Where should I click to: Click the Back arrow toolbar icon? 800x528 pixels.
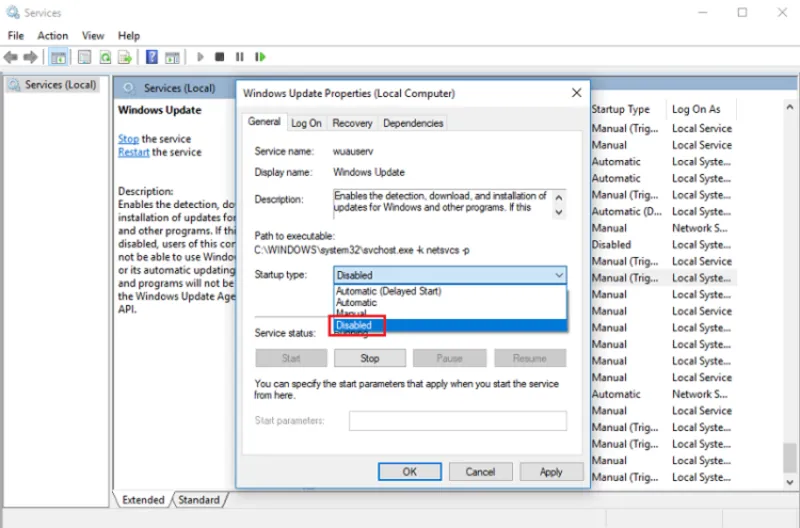11,57
